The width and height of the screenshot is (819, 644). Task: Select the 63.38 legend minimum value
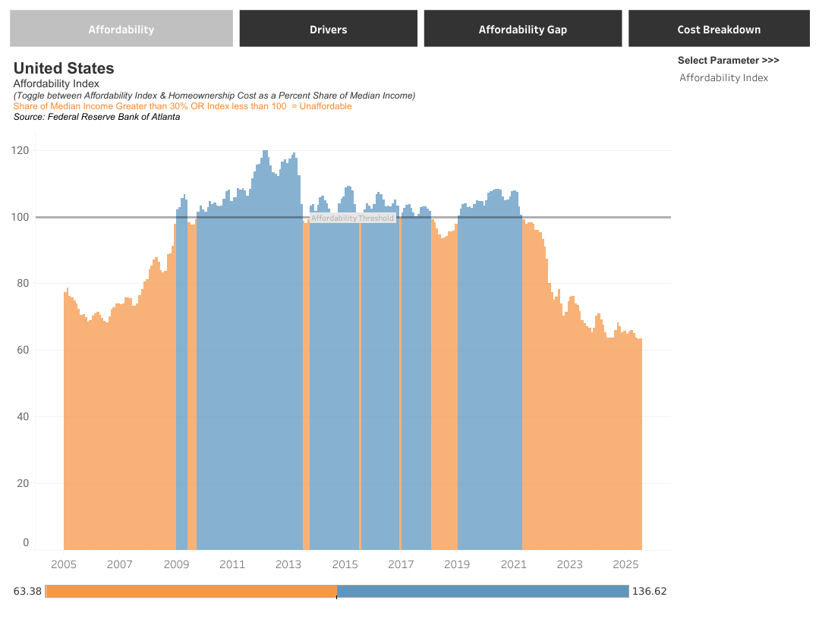click(27, 592)
